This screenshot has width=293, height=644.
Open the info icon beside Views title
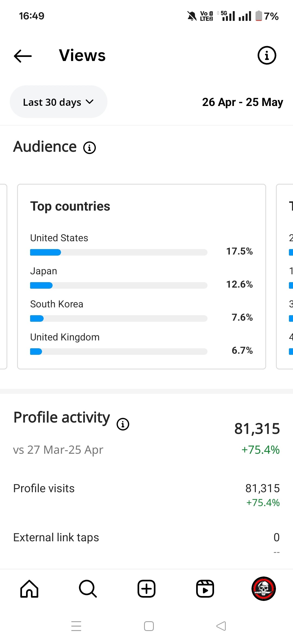[267, 55]
